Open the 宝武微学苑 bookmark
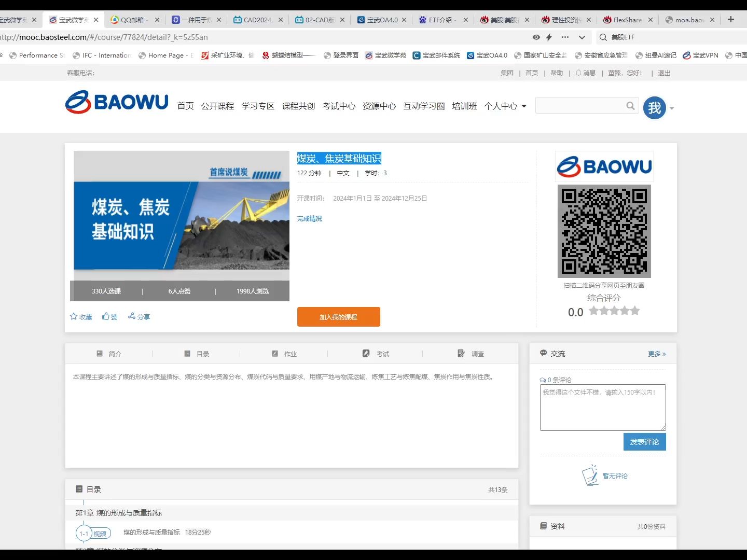 pos(385,55)
